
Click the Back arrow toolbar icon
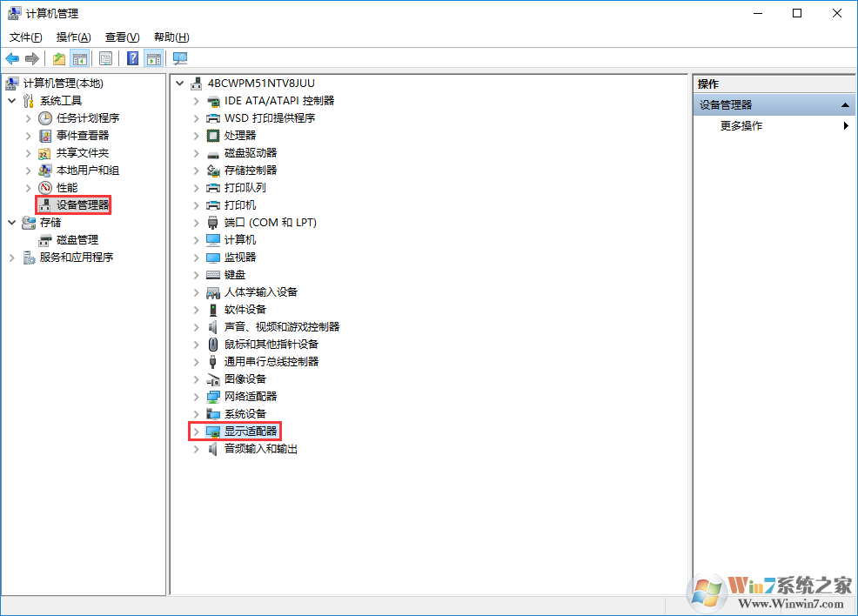pos(12,58)
